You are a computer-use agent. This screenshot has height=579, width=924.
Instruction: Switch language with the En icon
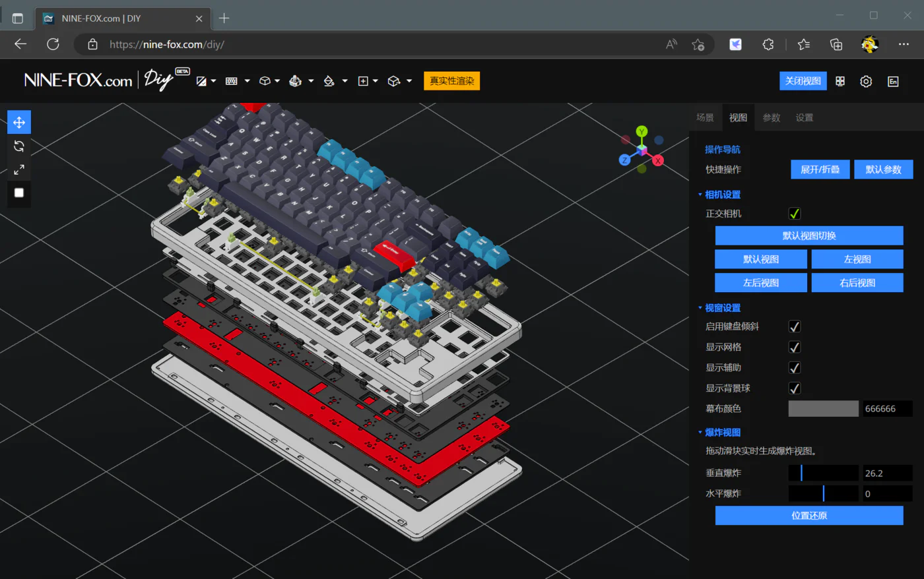pos(893,81)
